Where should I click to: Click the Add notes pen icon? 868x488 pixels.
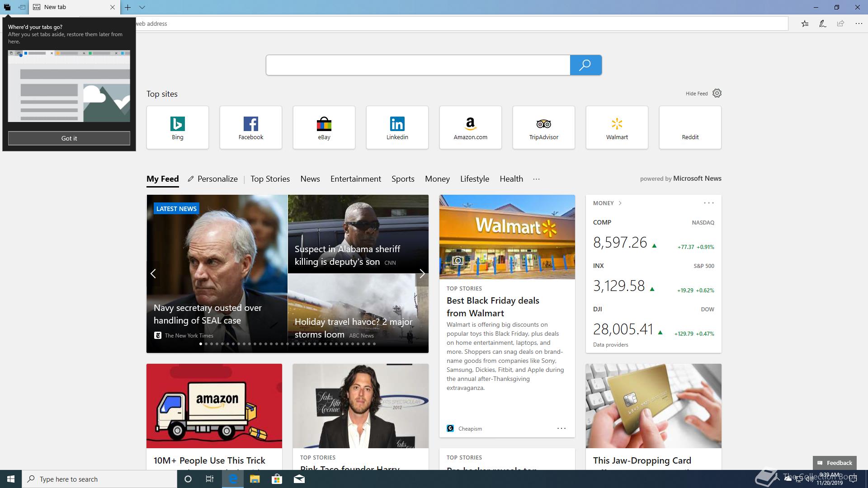point(823,23)
